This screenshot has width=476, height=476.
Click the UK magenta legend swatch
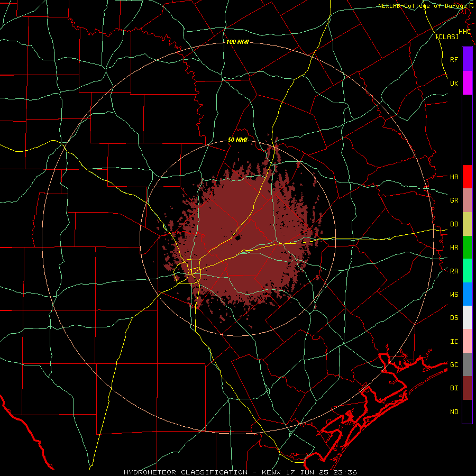tap(467, 83)
